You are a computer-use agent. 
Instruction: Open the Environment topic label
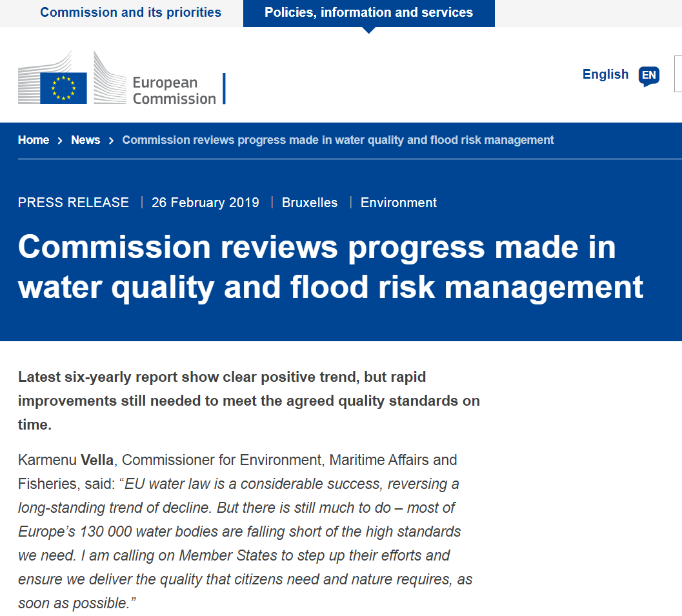pos(398,203)
